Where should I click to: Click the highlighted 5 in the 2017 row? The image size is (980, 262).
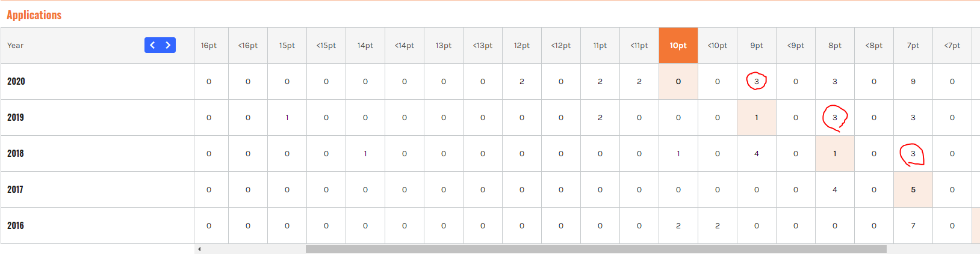pos(913,189)
